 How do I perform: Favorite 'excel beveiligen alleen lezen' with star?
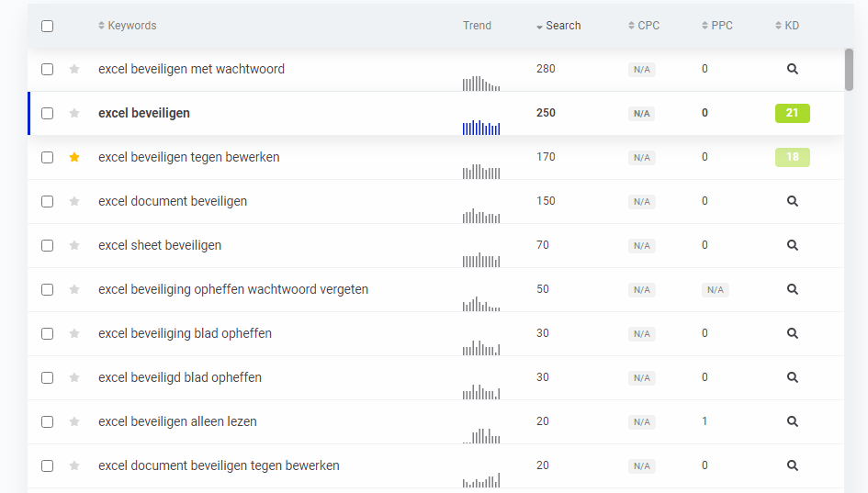pyautogui.click(x=74, y=421)
